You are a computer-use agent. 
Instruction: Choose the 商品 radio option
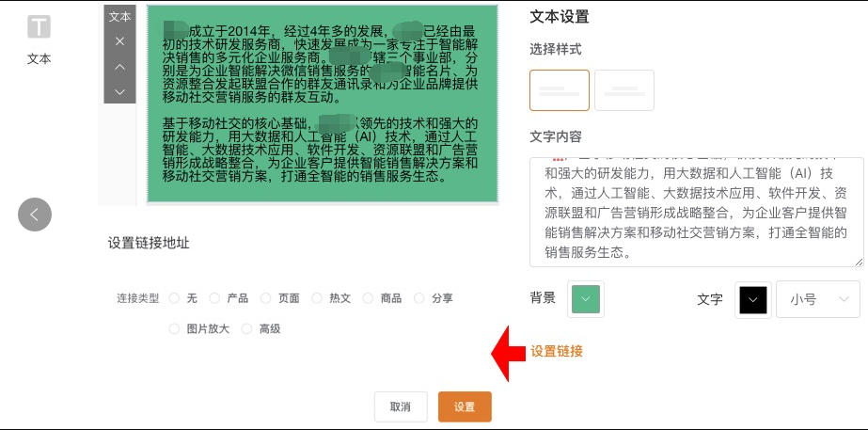[x=368, y=298]
